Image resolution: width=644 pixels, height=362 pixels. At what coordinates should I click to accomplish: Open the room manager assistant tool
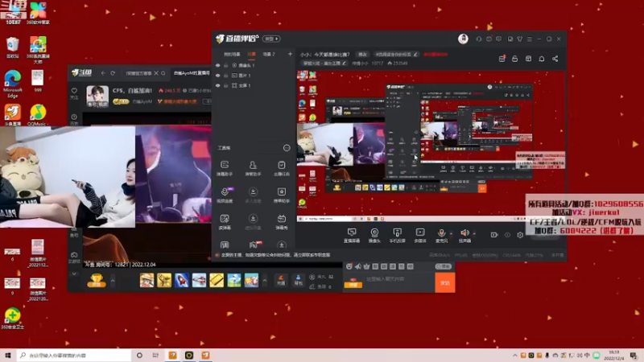253,168
